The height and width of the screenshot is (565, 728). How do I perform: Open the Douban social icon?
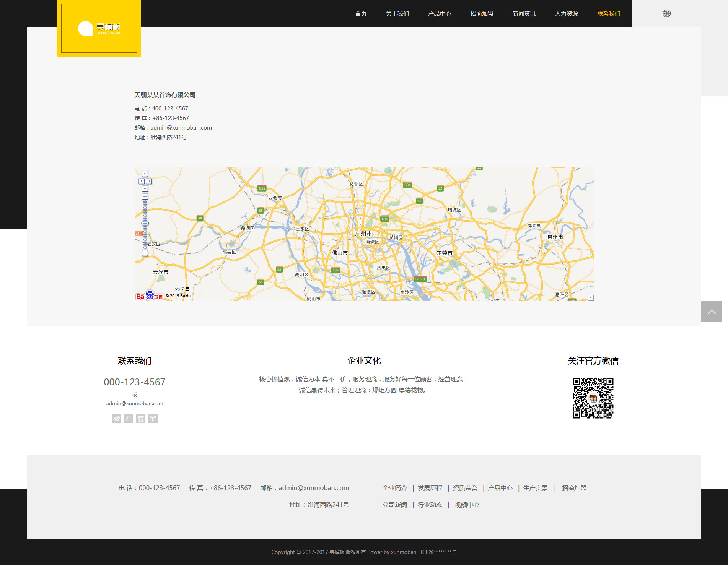tap(141, 419)
